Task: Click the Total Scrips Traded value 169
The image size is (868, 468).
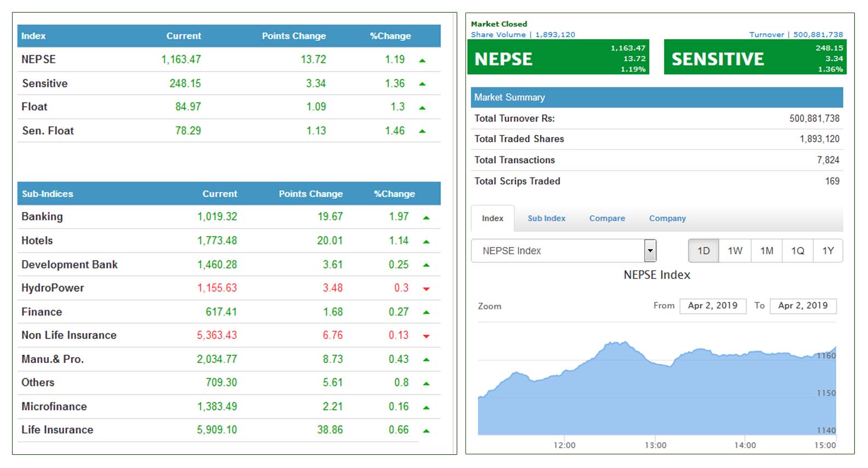Action: click(832, 181)
